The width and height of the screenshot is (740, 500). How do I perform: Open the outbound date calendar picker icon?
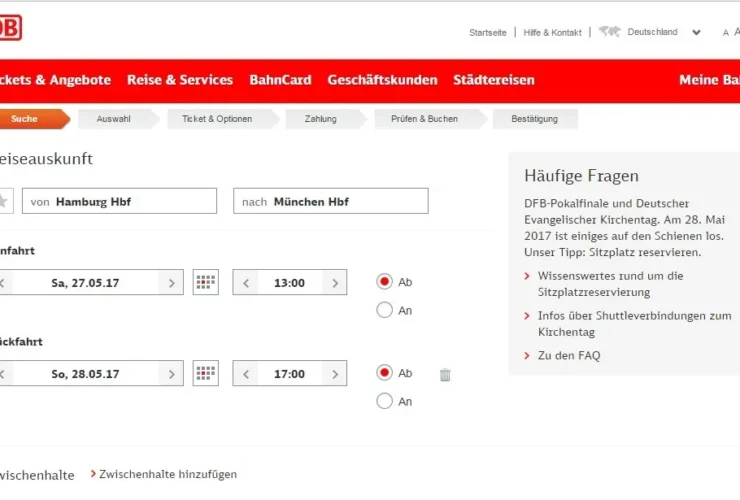point(206,282)
